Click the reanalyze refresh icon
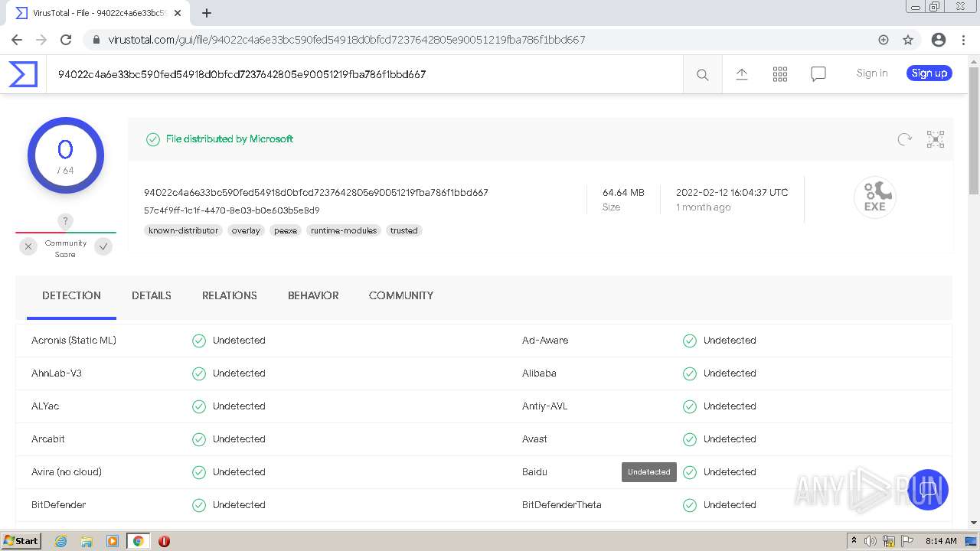The height and width of the screenshot is (551, 980). point(904,139)
